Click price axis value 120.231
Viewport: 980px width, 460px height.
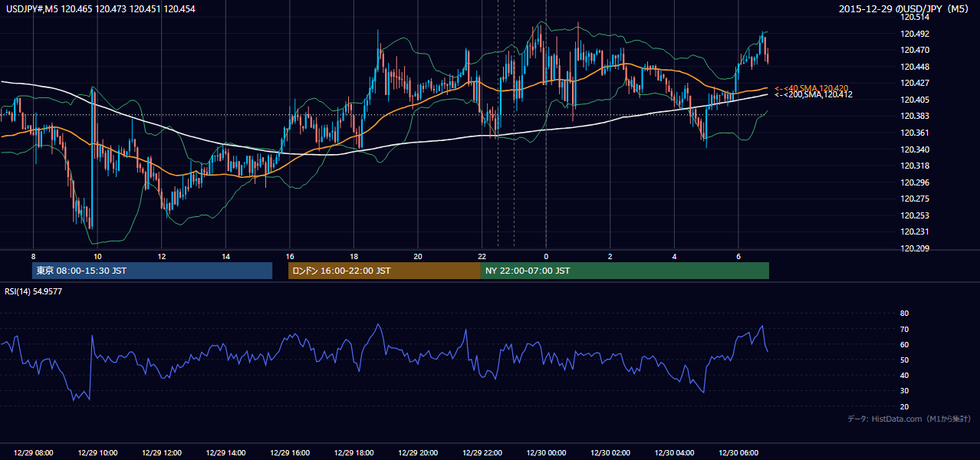(914, 232)
